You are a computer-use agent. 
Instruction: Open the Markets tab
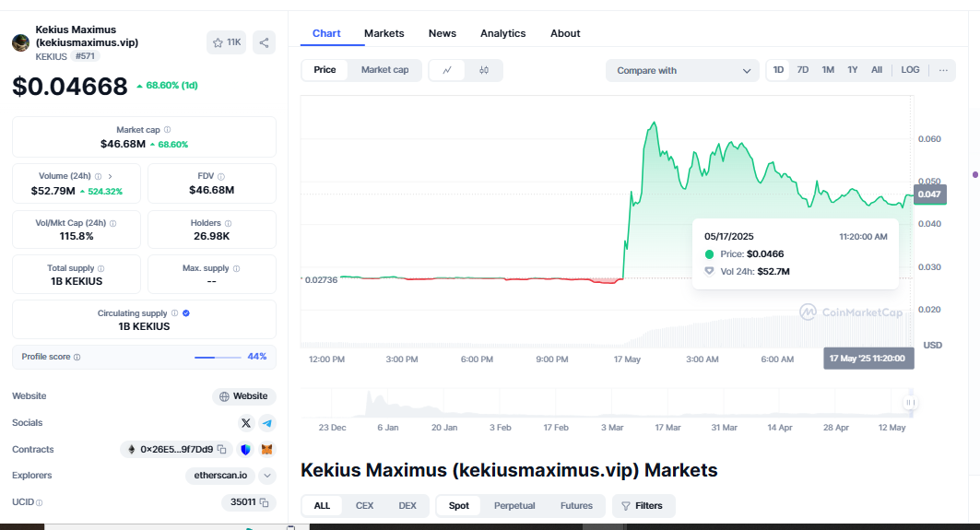[384, 34]
